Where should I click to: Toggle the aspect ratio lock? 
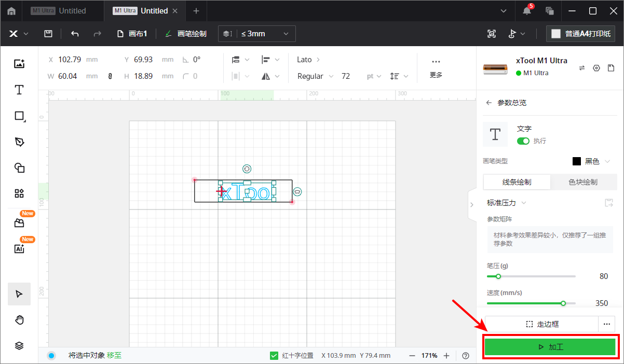110,76
